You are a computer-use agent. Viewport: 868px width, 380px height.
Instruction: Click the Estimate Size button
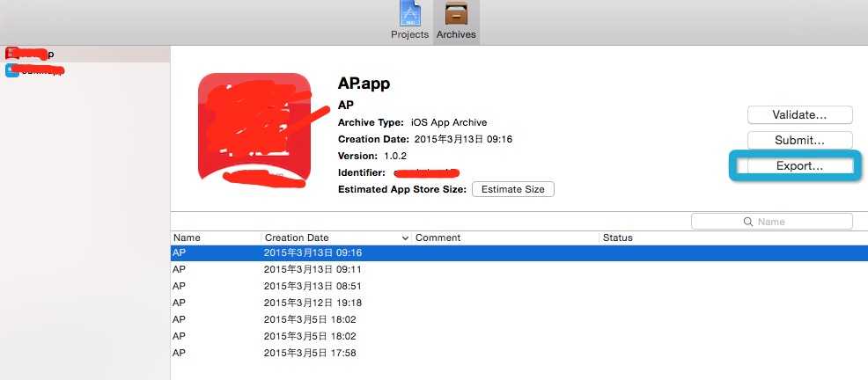coord(513,189)
